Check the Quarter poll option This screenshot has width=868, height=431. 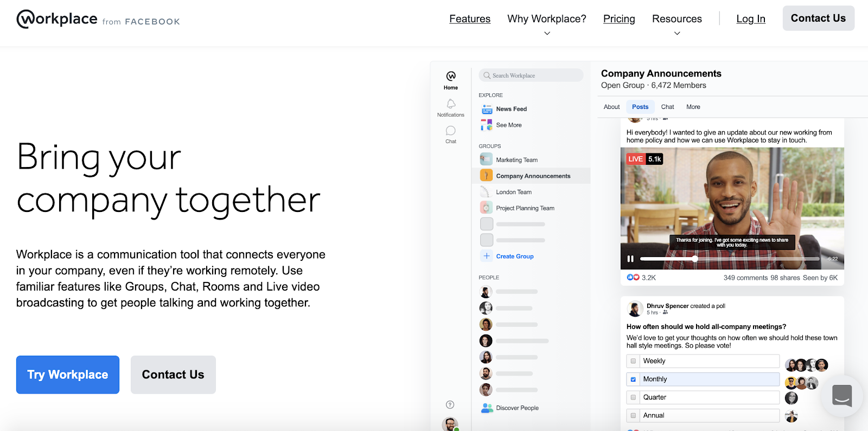[633, 397]
